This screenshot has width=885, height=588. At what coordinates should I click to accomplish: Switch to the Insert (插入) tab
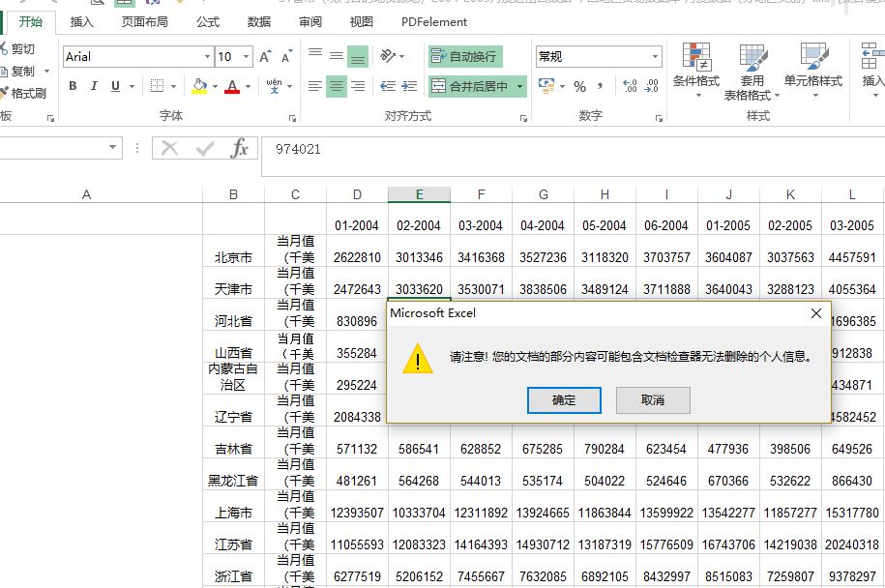(x=82, y=22)
